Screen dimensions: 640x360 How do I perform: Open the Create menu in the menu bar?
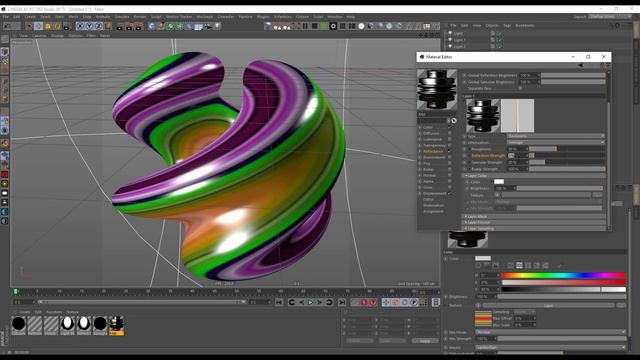[30, 17]
